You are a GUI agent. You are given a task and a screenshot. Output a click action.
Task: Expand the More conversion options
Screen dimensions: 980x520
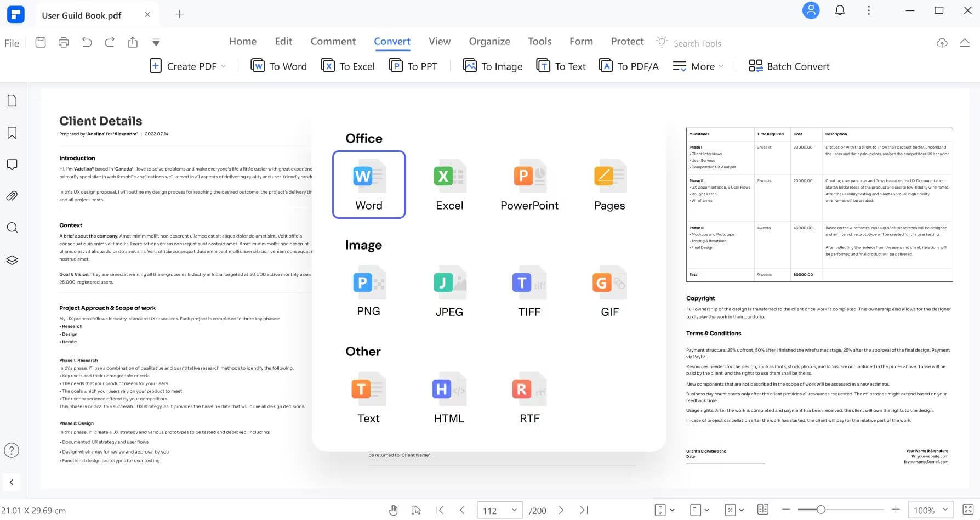698,66
